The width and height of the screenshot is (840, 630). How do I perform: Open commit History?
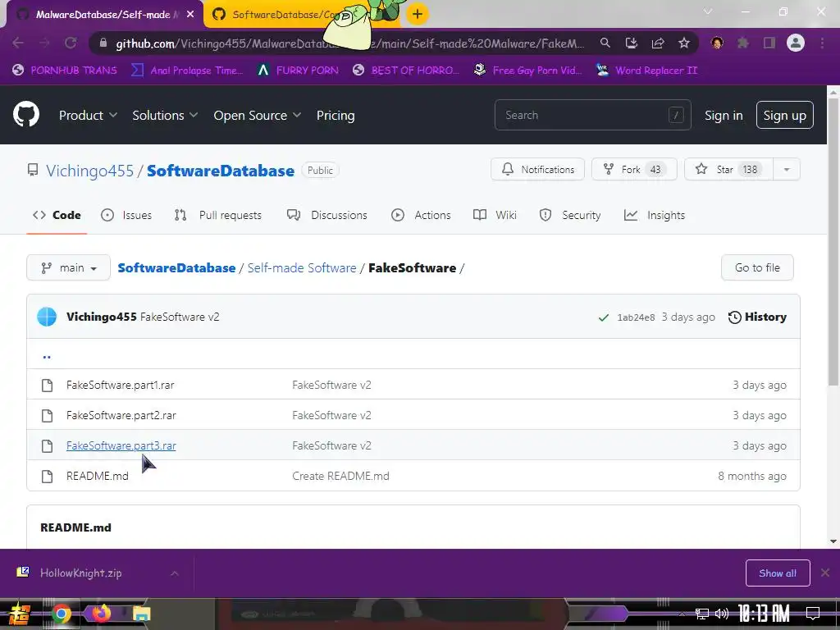[x=757, y=317]
